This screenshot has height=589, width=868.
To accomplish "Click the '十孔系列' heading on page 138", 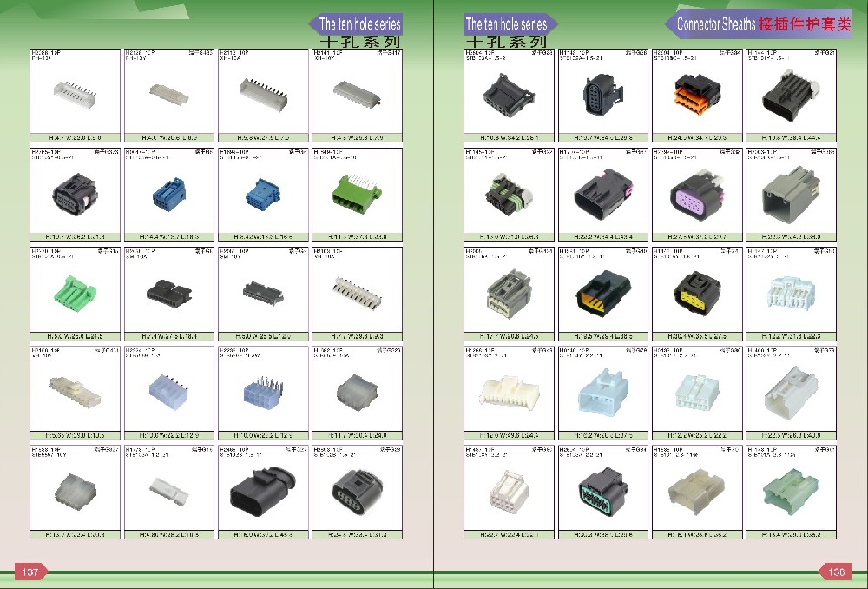I will (507, 42).
